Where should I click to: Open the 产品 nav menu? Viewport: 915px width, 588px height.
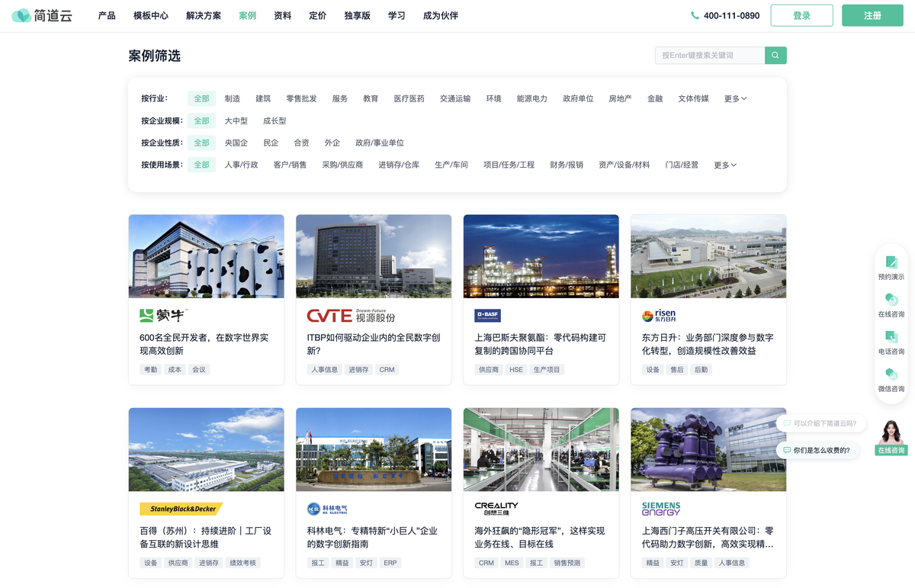(x=107, y=15)
